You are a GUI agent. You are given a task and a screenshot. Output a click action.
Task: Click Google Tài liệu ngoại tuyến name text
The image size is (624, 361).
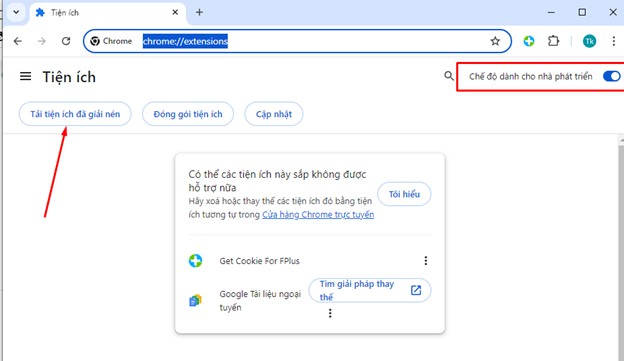point(260,301)
